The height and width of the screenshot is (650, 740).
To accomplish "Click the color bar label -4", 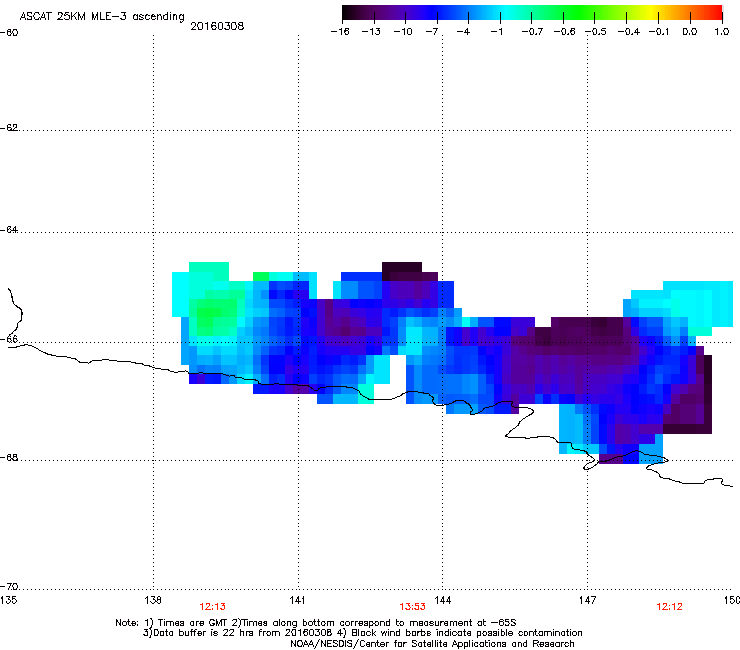I will 463,32.
